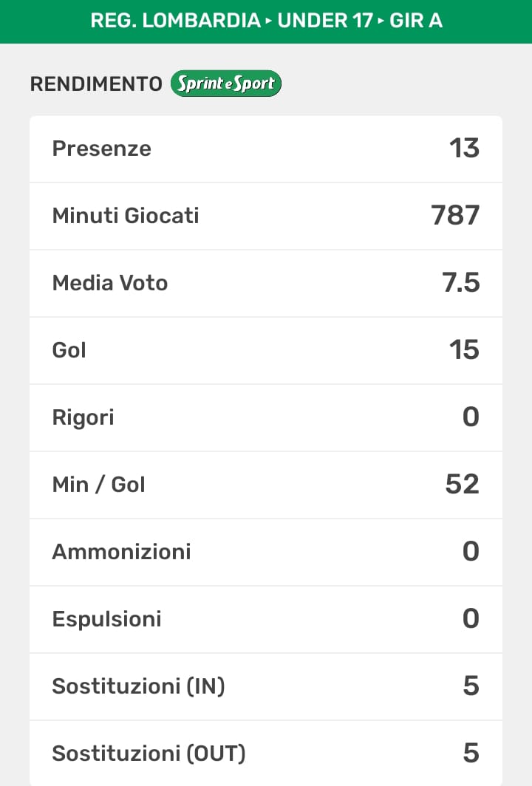Click the 52 minutes-per-goal value
Image resolution: width=532 pixels, height=786 pixels.
point(463,485)
